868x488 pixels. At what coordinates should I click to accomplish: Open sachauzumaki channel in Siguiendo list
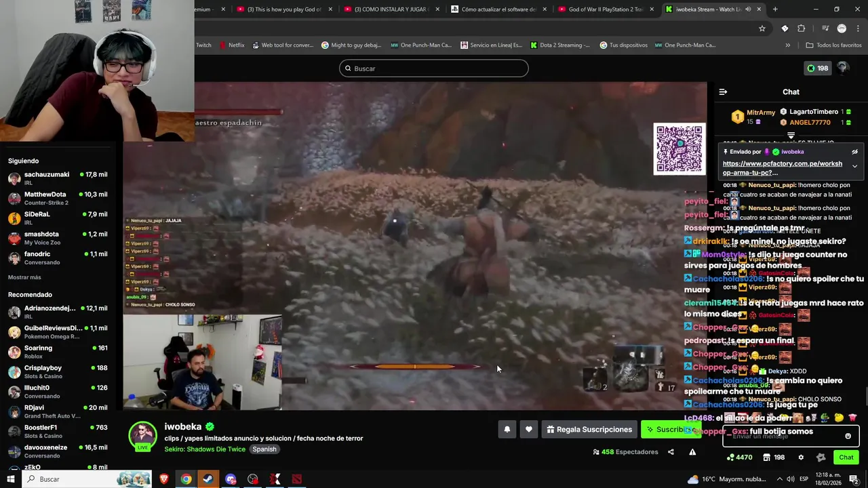pos(58,178)
